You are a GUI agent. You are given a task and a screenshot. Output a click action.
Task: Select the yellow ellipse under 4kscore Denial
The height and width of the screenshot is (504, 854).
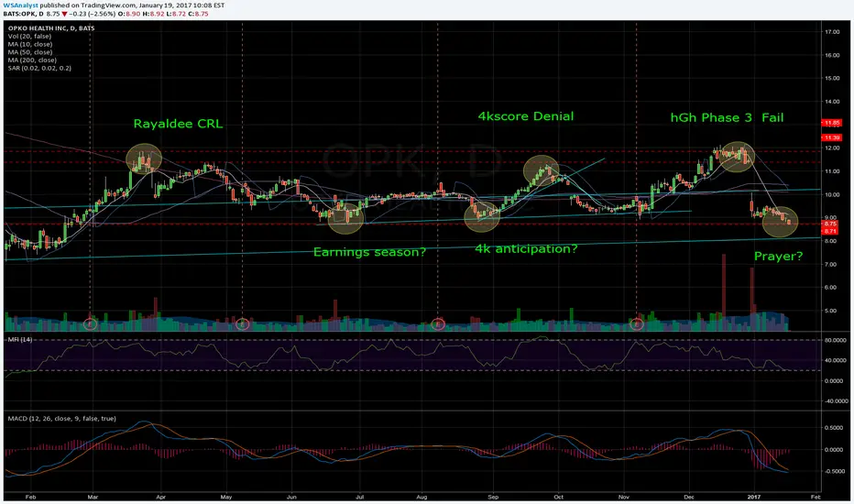point(542,170)
